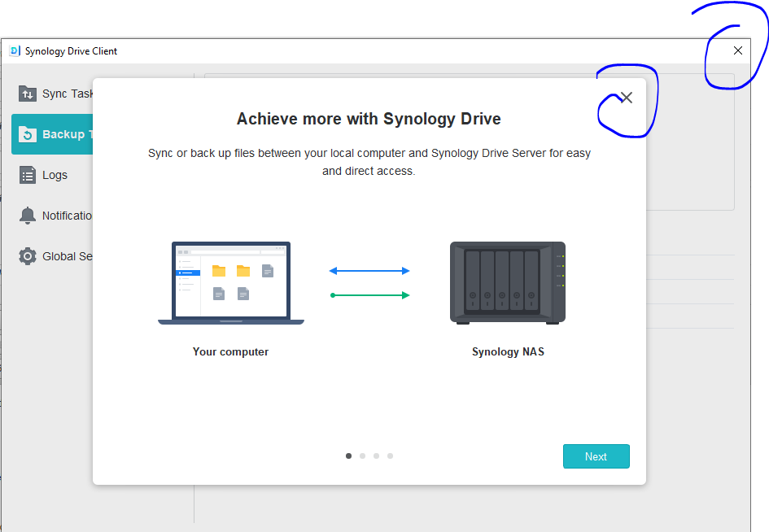Open the Global Settings section
This screenshot has width=769, height=532.
click(53, 256)
